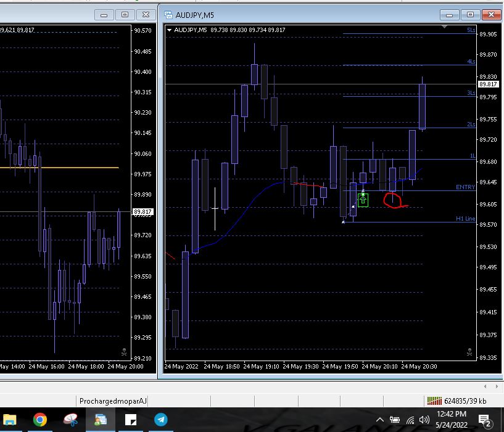Click the green buy arrow on chart

coord(363,200)
